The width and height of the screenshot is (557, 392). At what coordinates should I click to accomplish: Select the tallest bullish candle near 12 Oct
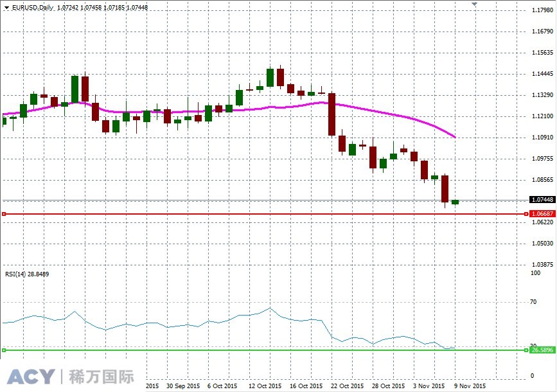click(x=271, y=77)
